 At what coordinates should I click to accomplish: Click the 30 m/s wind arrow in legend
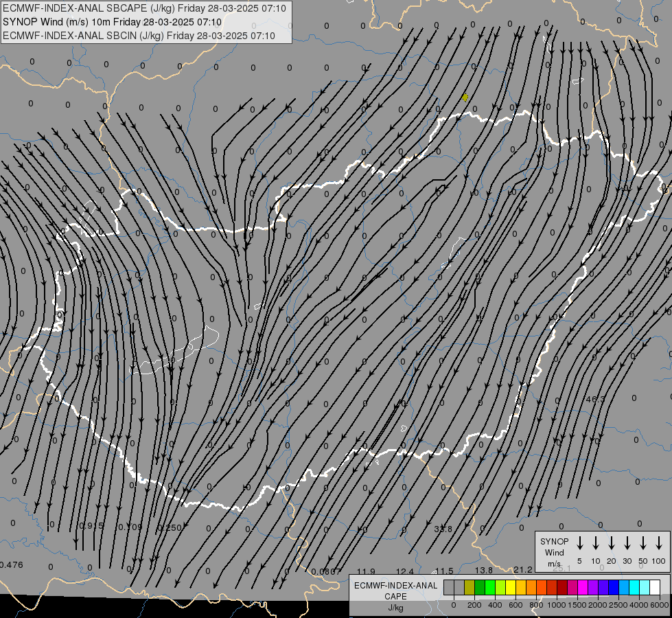pos(627,543)
